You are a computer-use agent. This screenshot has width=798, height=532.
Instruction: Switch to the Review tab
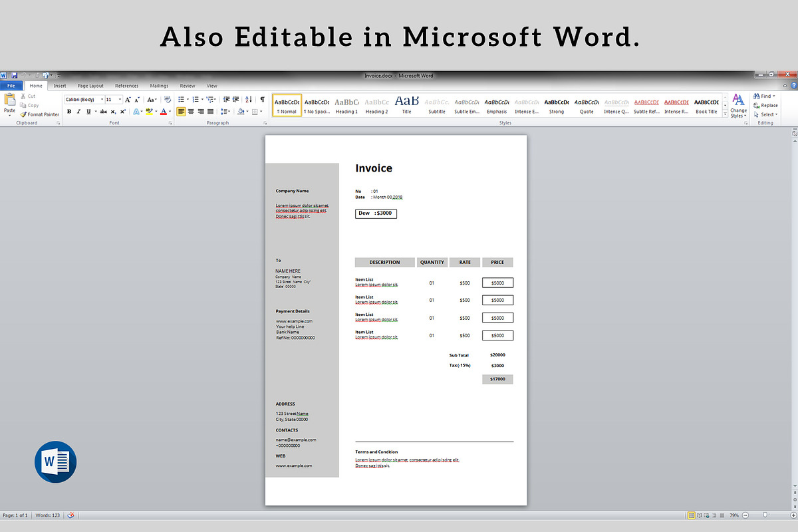coord(188,86)
